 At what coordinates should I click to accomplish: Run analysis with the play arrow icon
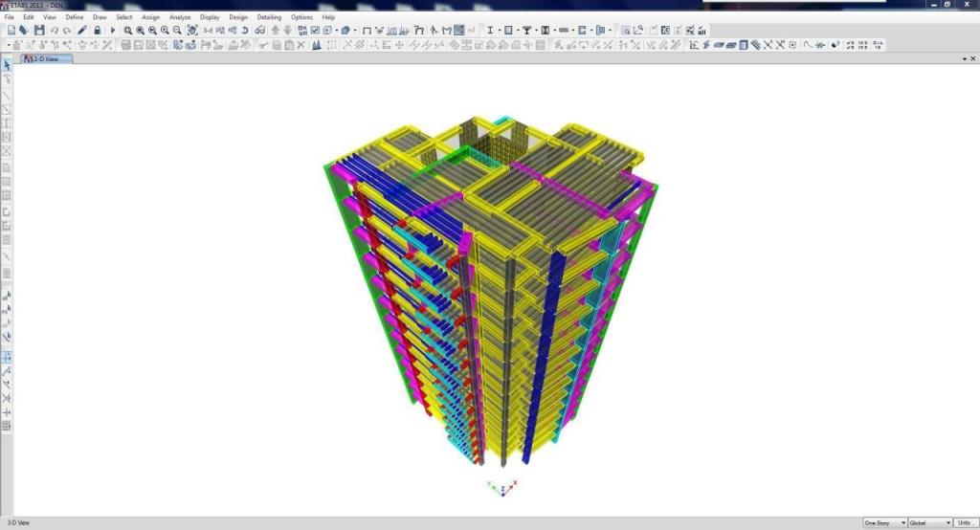point(112,31)
